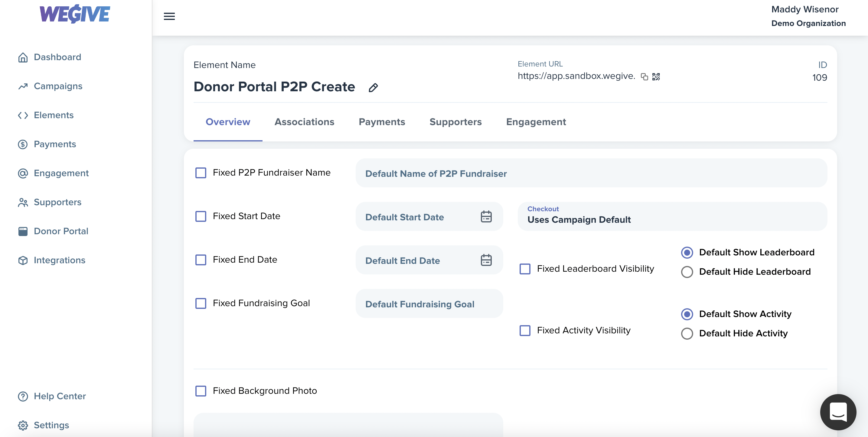Select Default Show Leaderboard radio
The height and width of the screenshot is (437, 868).
click(687, 253)
